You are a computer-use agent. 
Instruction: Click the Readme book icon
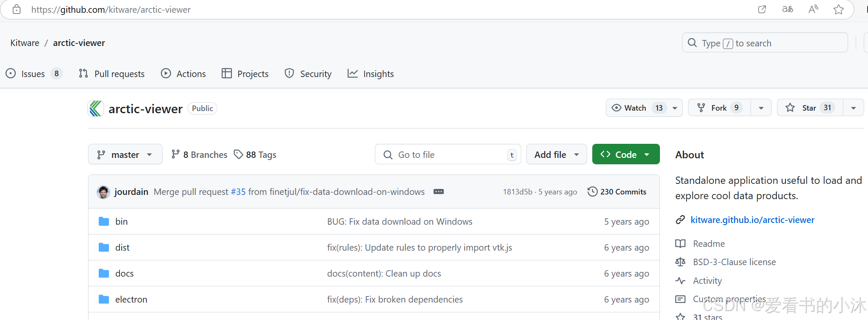(x=680, y=243)
